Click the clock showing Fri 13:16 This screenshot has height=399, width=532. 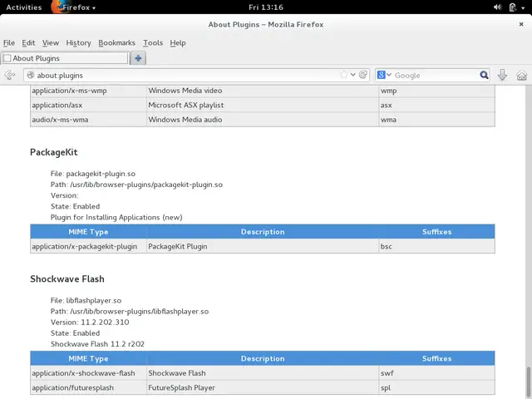[x=266, y=7]
